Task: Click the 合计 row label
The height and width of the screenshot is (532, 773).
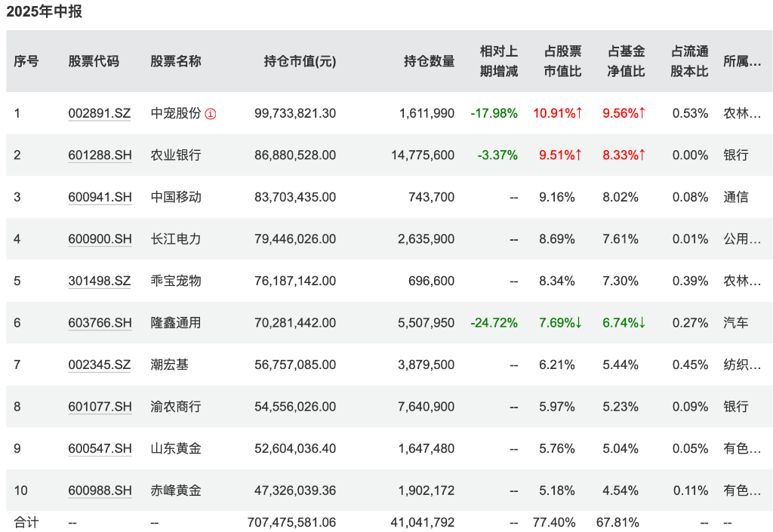Action: coord(26,522)
